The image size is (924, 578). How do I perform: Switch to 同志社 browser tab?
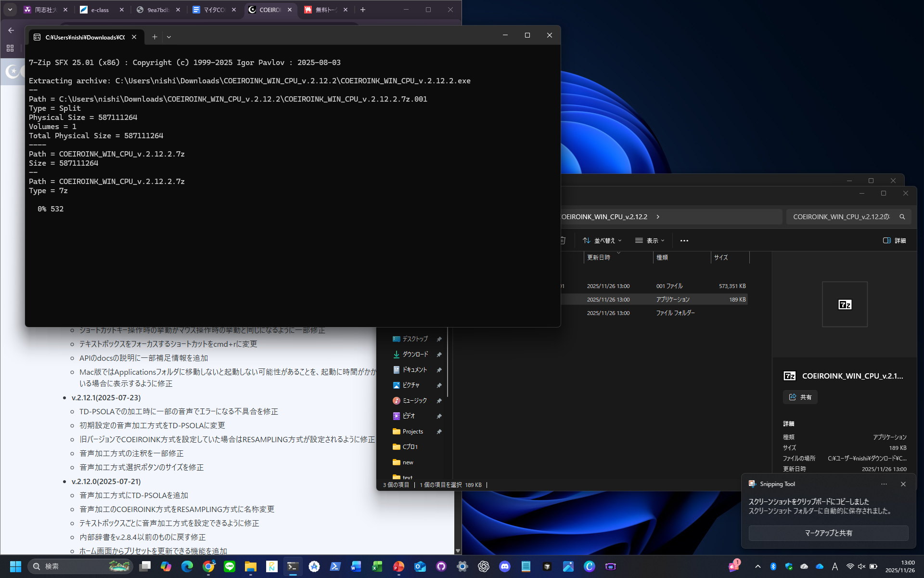(45, 10)
